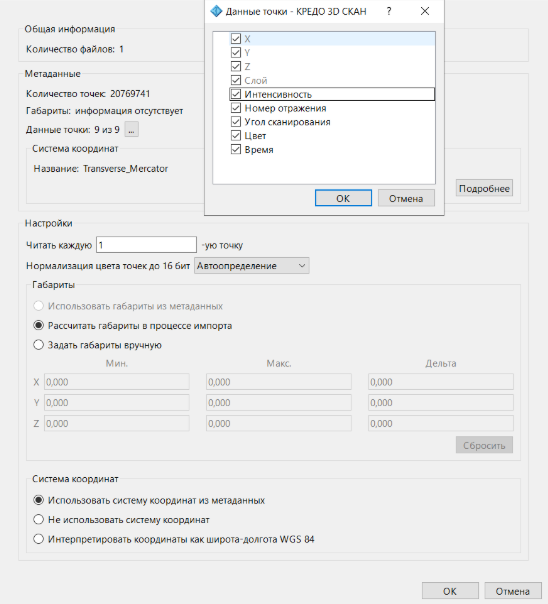Close the Данные точки dialog
Image resolution: width=548 pixels, height=604 pixels.
click(x=425, y=11)
